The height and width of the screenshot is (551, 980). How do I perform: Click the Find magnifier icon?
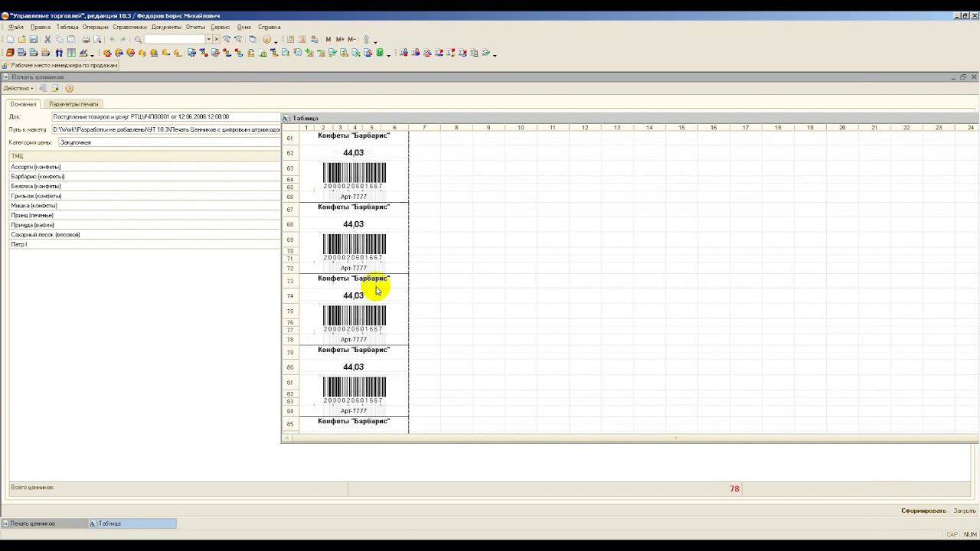pyautogui.click(x=139, y=40)
